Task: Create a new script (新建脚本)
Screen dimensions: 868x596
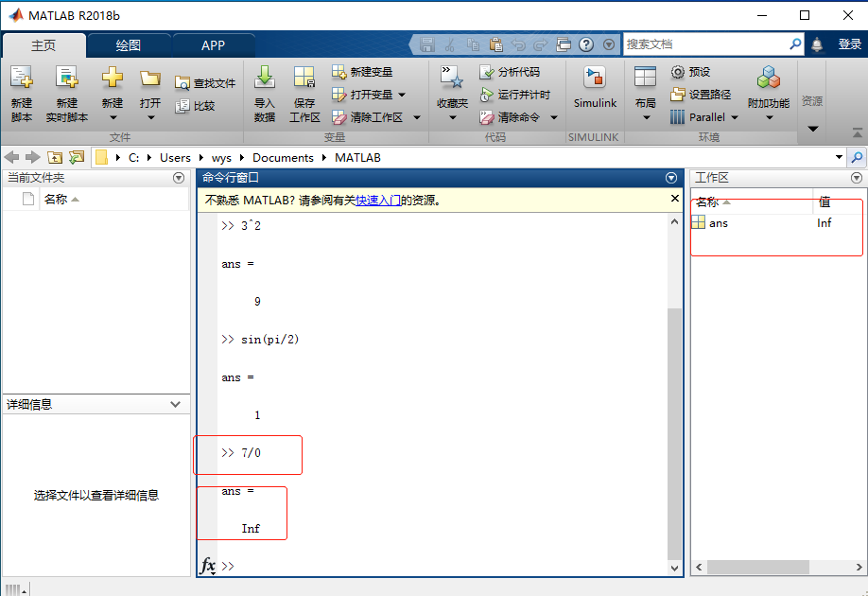Action: (x=22, y=93)
